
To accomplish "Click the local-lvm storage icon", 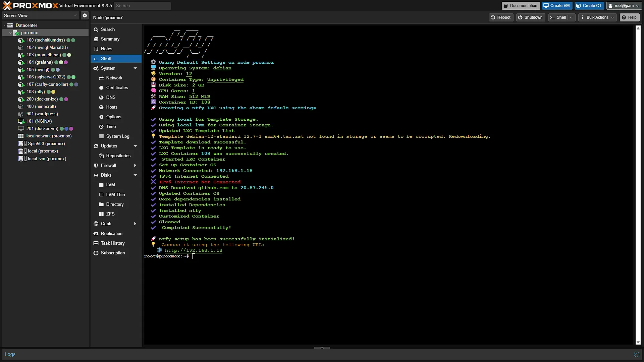I will [22, 159].
